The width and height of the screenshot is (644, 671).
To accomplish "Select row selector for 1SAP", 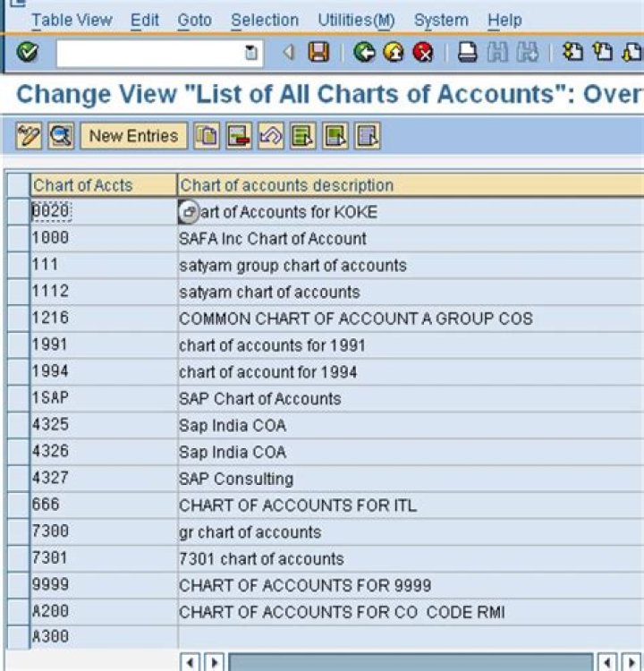I will (18, 399).
